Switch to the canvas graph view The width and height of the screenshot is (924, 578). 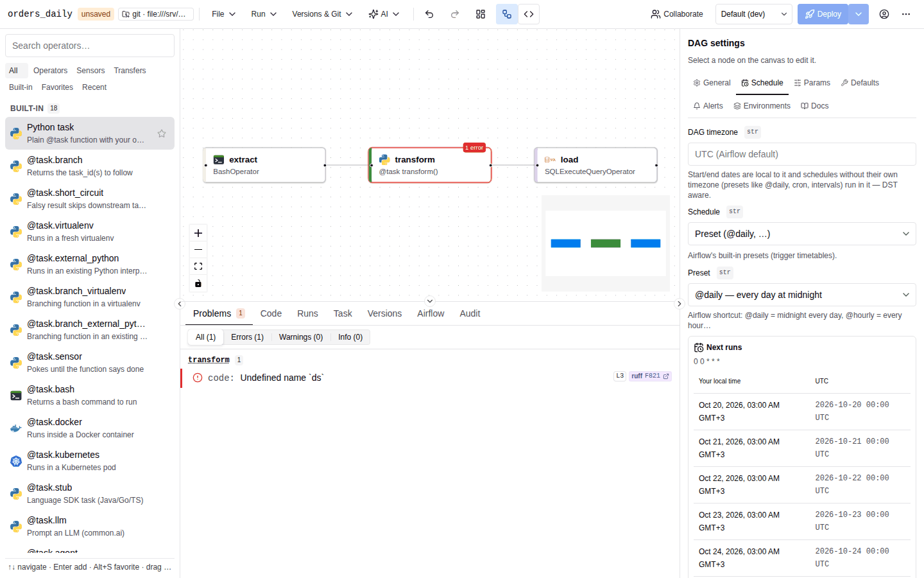[507, 14]
